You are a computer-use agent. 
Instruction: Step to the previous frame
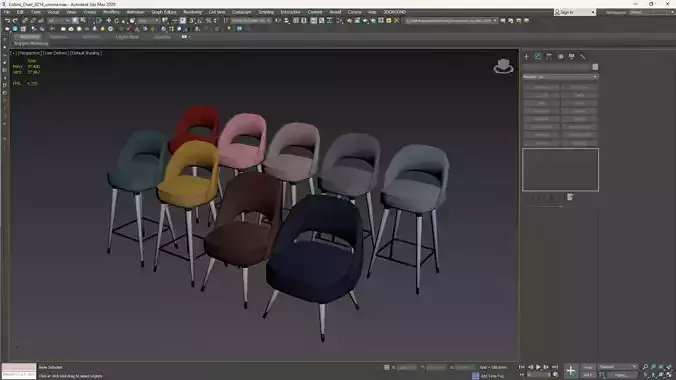point(530,367)
